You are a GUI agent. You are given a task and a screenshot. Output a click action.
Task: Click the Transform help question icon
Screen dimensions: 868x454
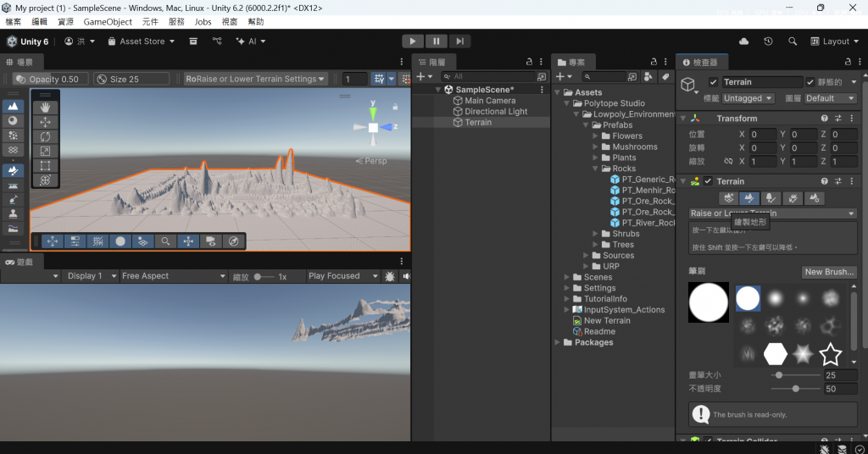pyautogui.click(x=824, y=119)
